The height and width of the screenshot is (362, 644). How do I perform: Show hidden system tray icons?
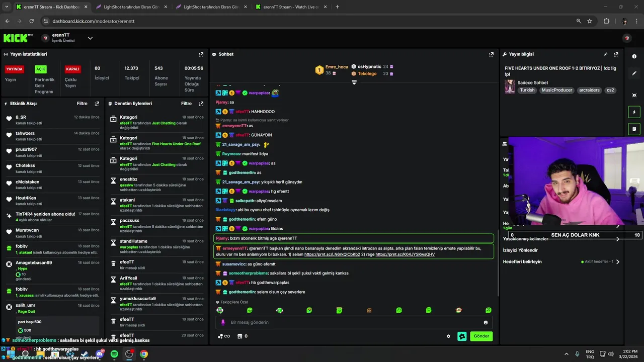click(x=566, y=354)
